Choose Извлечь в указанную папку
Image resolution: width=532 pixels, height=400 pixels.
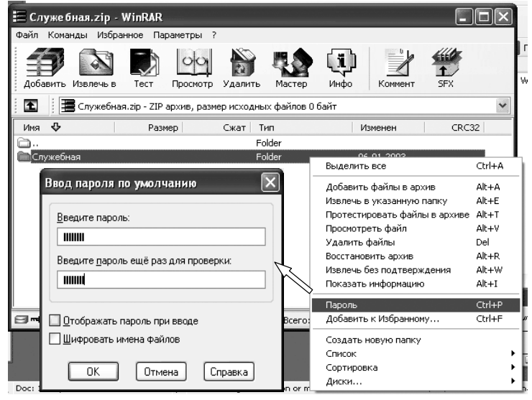point(416,200)
